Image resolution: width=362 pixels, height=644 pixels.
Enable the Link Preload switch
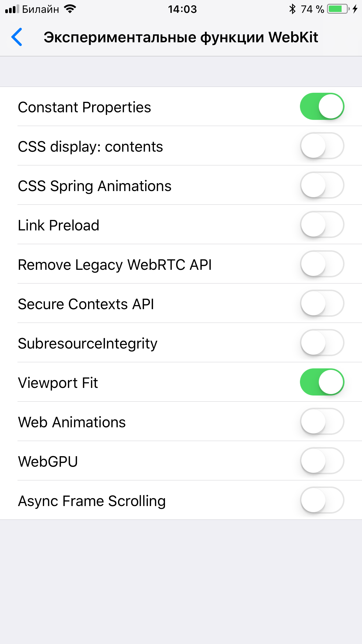click(x=322, y=225)
